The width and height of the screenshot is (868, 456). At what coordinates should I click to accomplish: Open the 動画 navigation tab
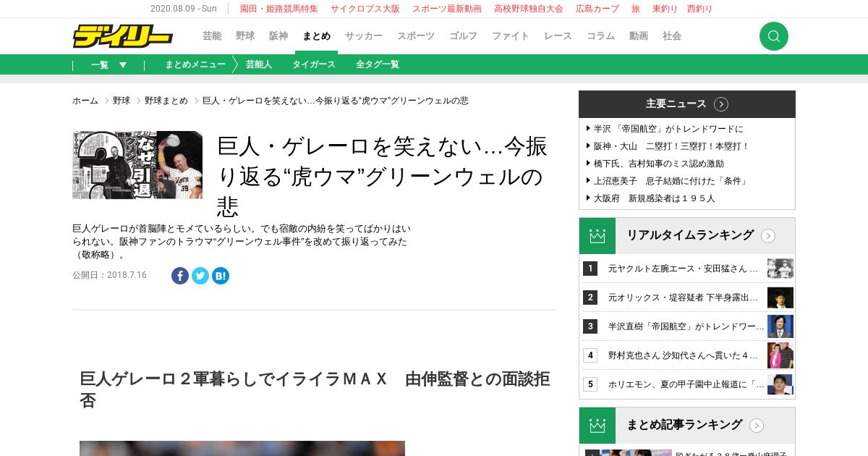point(639,36)
